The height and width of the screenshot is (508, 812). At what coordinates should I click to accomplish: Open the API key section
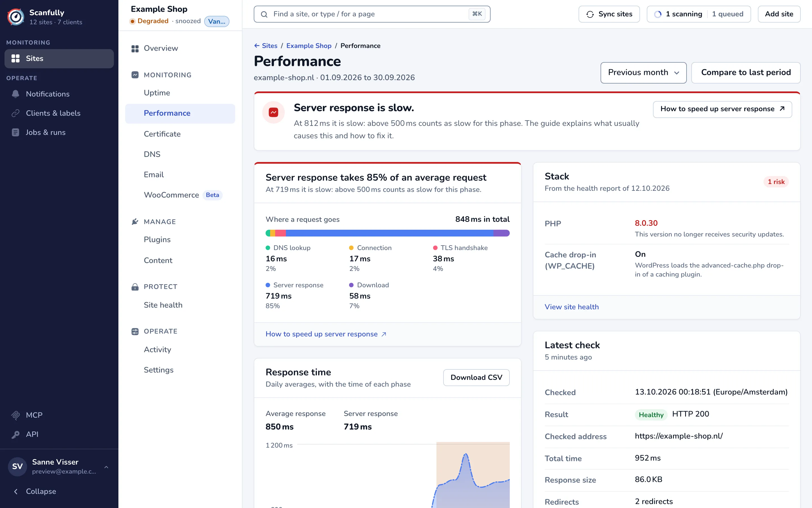(x=59, y=434)
